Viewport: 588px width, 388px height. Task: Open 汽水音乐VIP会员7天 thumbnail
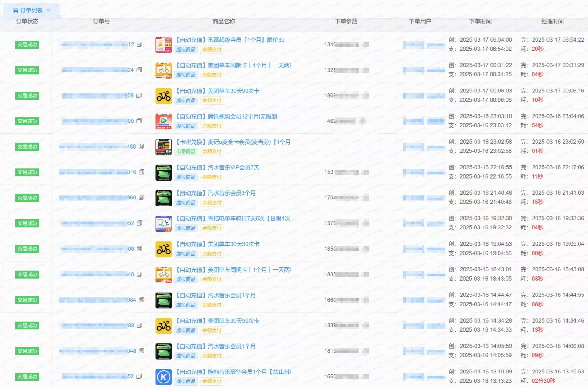(x=164, y=172)
